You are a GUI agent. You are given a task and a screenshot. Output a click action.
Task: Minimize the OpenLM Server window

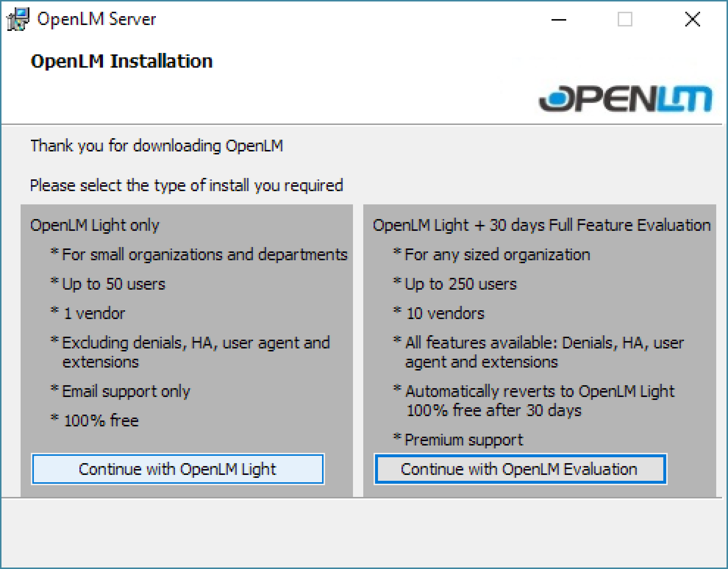pyautogui.click(x=559, y=19)
